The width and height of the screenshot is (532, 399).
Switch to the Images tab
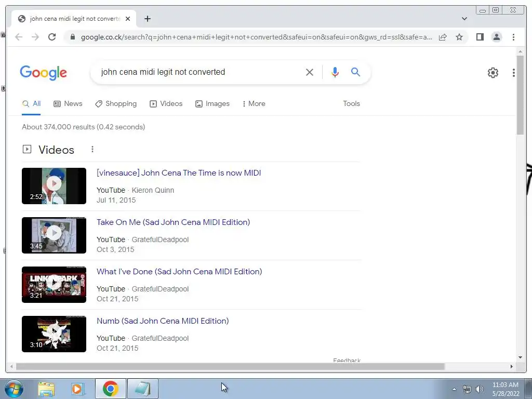[212, 103]
